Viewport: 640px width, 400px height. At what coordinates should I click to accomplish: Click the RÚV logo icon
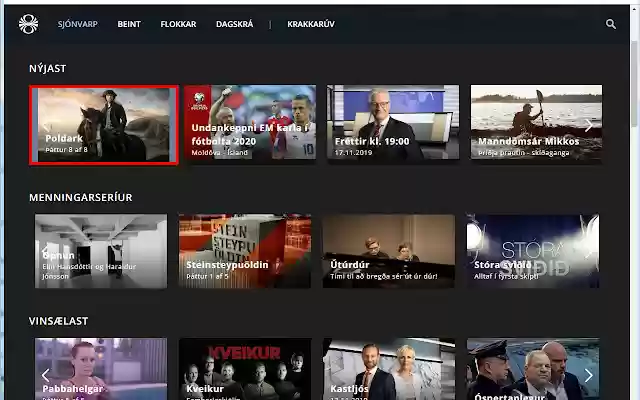(29, 24)
